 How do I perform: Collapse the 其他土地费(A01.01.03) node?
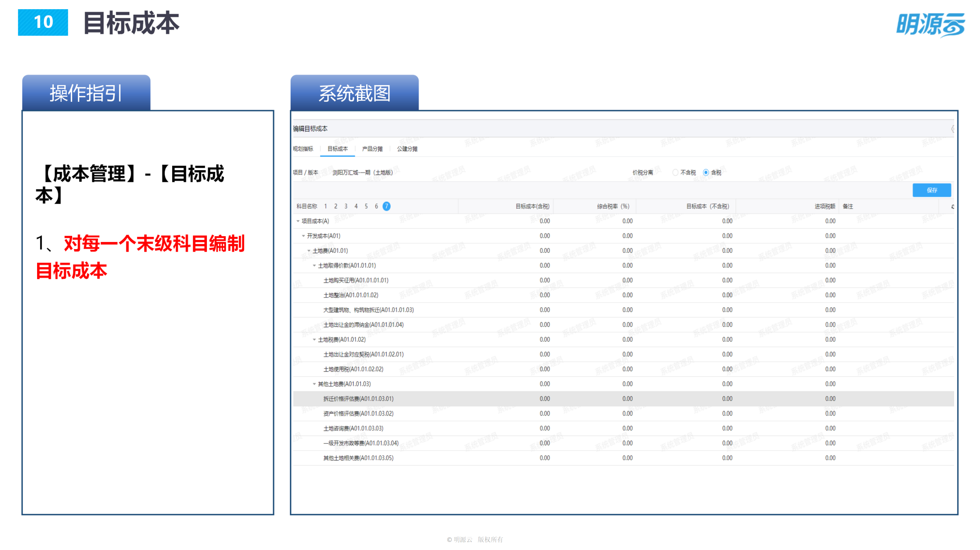point(314,383)
